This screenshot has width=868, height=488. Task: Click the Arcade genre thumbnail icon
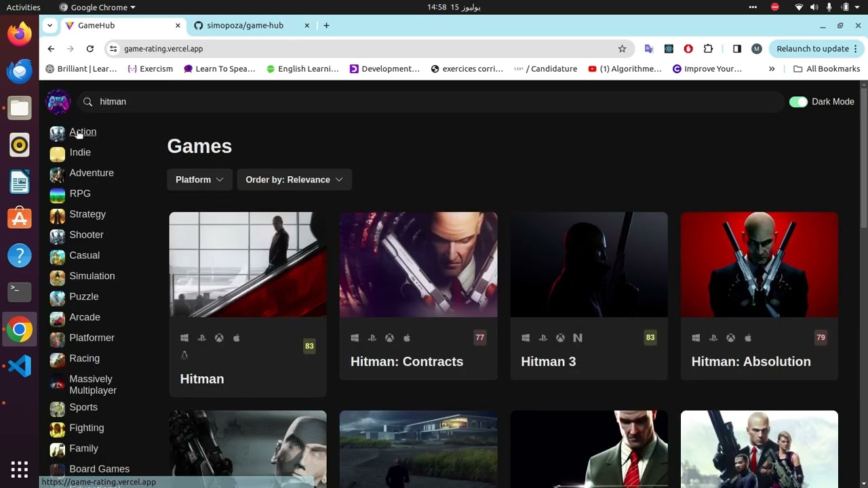coord(58,319)
